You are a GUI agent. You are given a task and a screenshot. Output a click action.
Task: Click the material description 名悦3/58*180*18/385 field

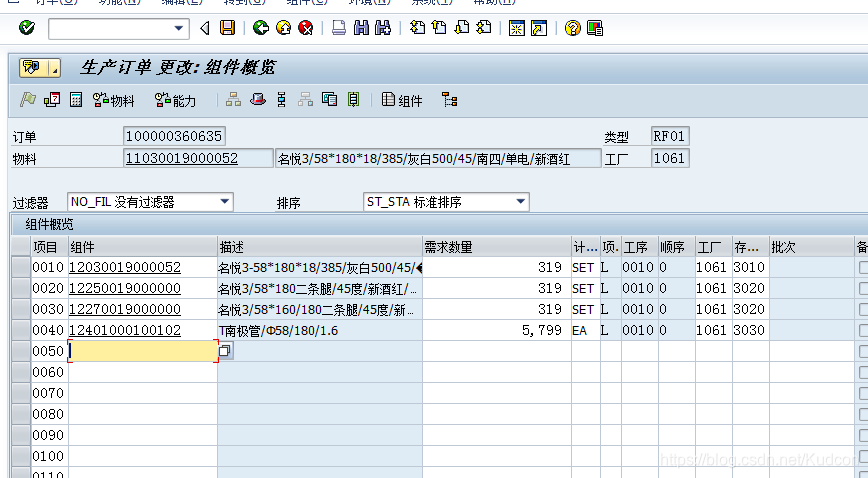438,159
